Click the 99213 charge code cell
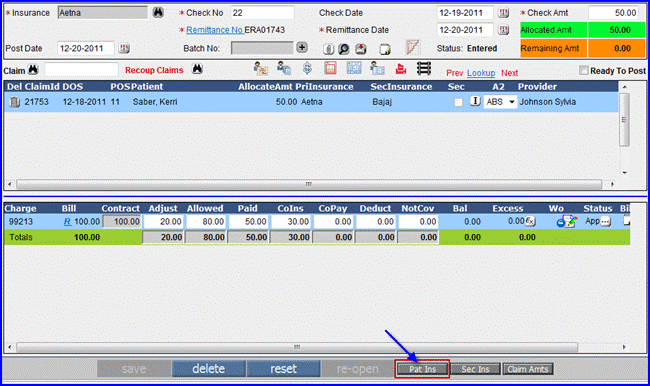 tap(21, 222)
